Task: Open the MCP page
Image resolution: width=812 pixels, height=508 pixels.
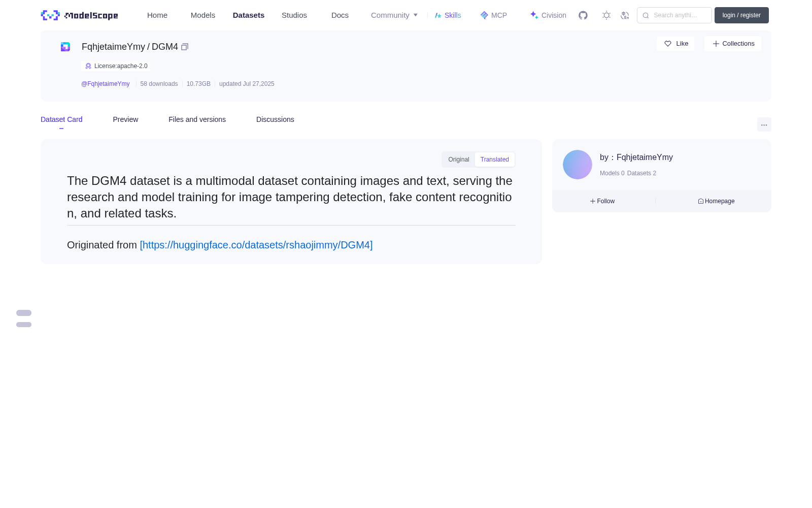Action: click(x=494, y=15)
